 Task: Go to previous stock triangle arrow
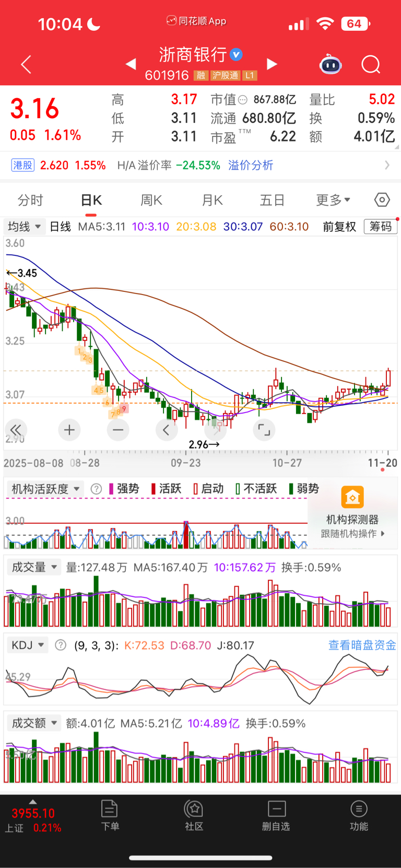pyautogui.click(x=131, y=64)
